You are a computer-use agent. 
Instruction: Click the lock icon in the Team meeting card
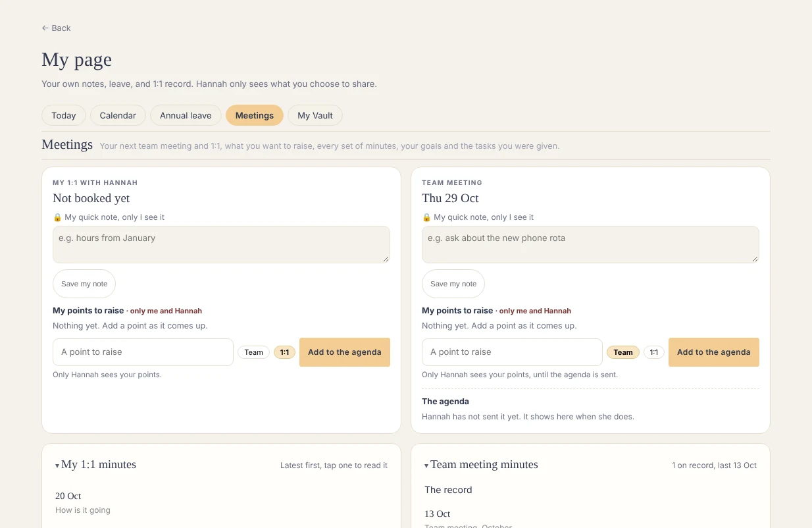pyautogui.click(x=426, y=217)
